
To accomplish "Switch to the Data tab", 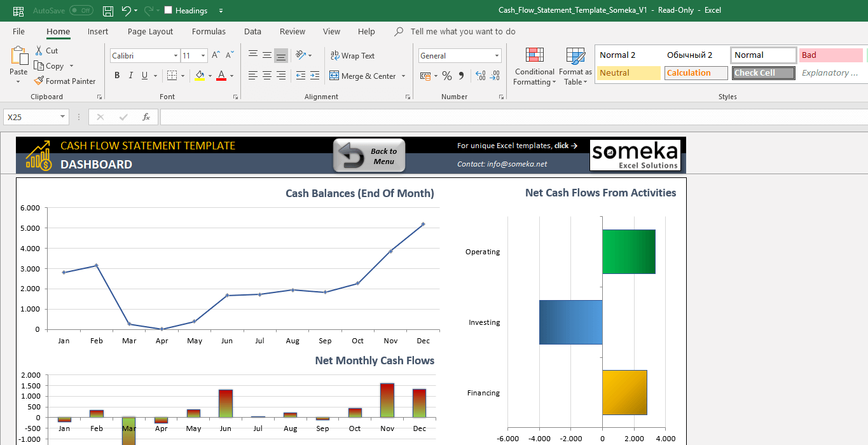I will [252, 31].
